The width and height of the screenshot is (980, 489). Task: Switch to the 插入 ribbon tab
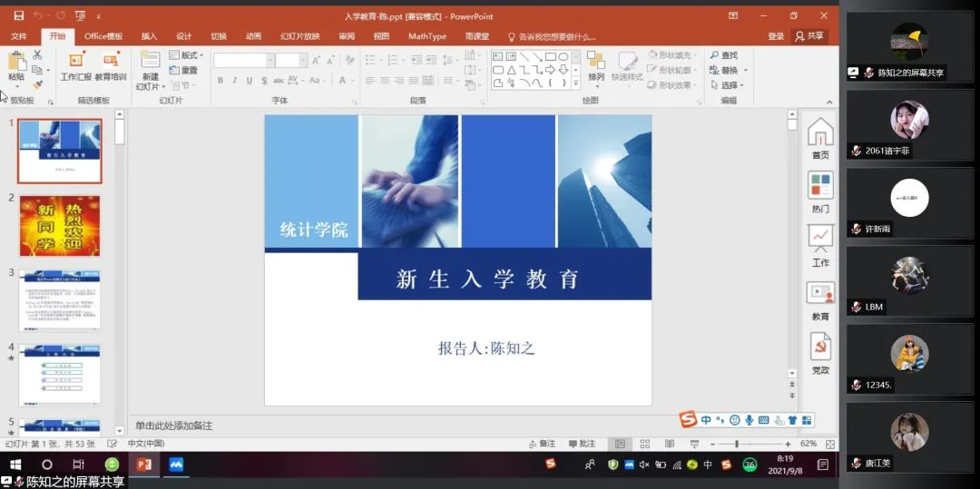pyautogui.click(x=149, y=36)
